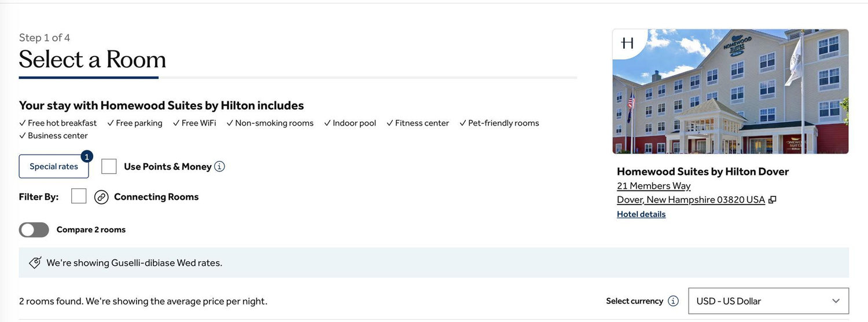This screenshot has width=868, height=322.
Task: Click the currency dropdown chevron arrow
Action: [x=836, y=301]
